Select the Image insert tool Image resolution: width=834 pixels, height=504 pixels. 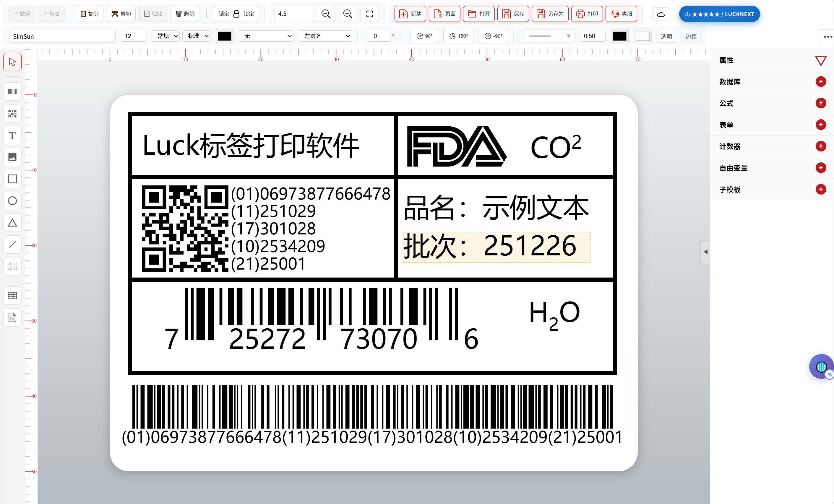click(12, 157)
